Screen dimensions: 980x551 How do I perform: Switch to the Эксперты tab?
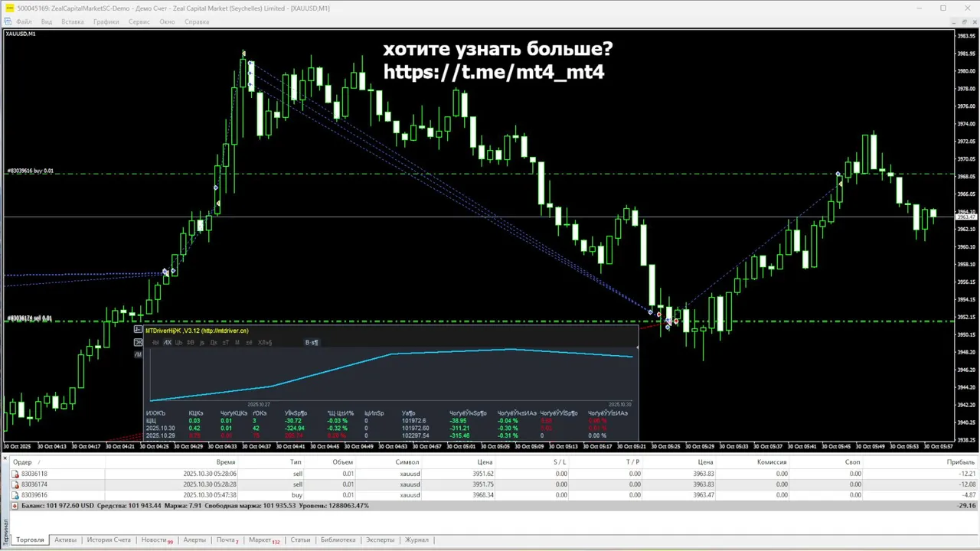pos(381,540)
